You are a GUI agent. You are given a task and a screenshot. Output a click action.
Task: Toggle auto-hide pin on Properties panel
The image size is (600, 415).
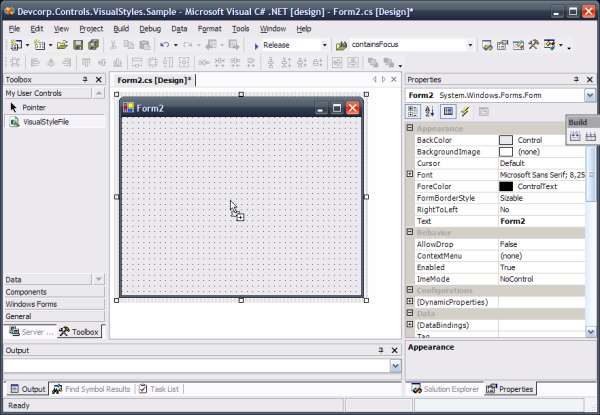click(x=576, y=80)
